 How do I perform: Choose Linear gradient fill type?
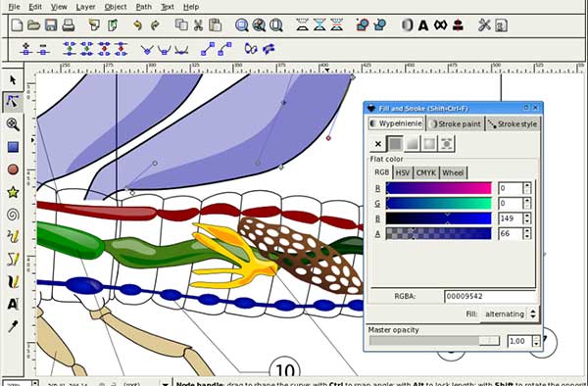(413, 144)
